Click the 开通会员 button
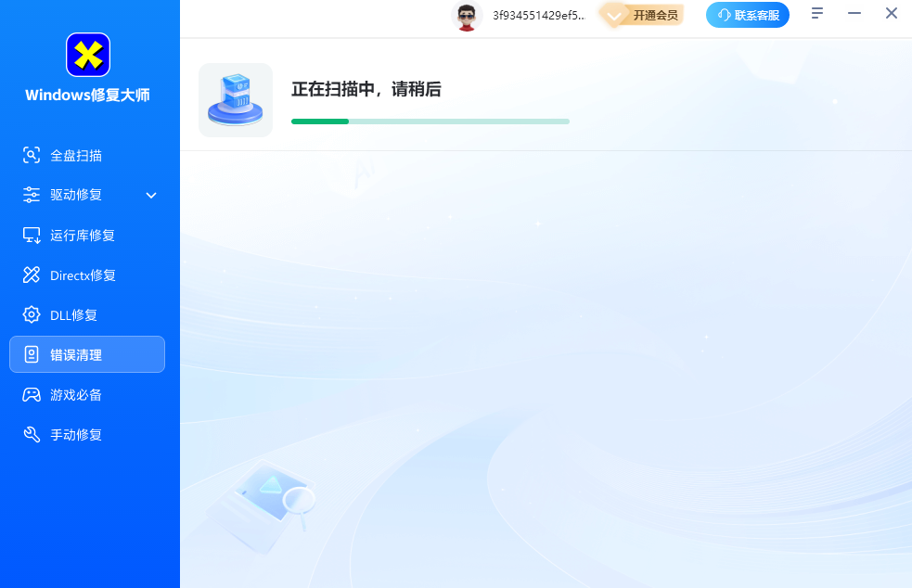Screen dimensions: 912x588 pyautogui.click(x=642, y=16)
